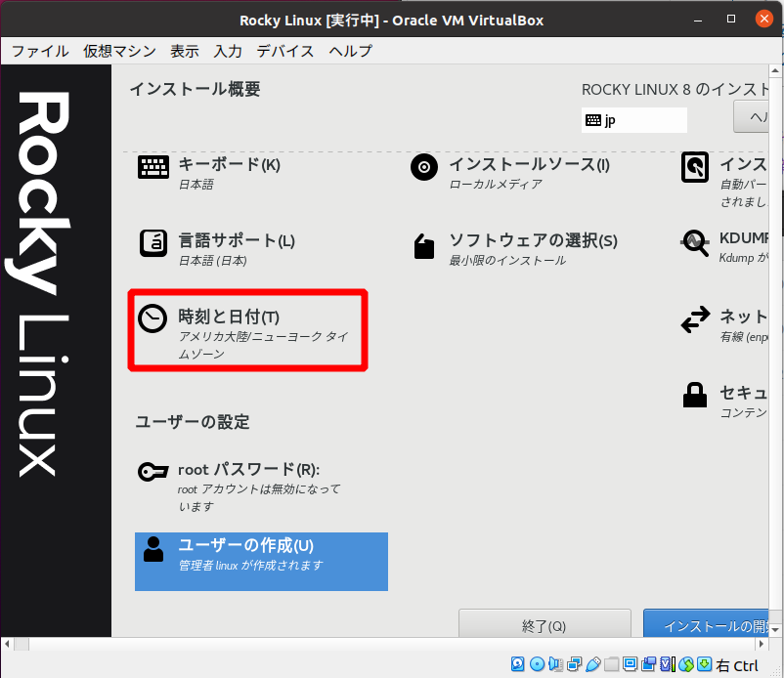The image size is (784, 678).
Task: Click the audio speaker status icon
Action: click(555, 664)
